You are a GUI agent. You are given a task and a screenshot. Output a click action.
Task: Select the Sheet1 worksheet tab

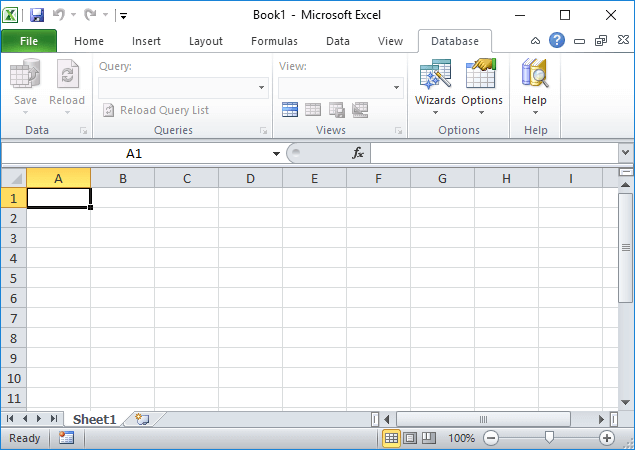(x=94, y=419)
